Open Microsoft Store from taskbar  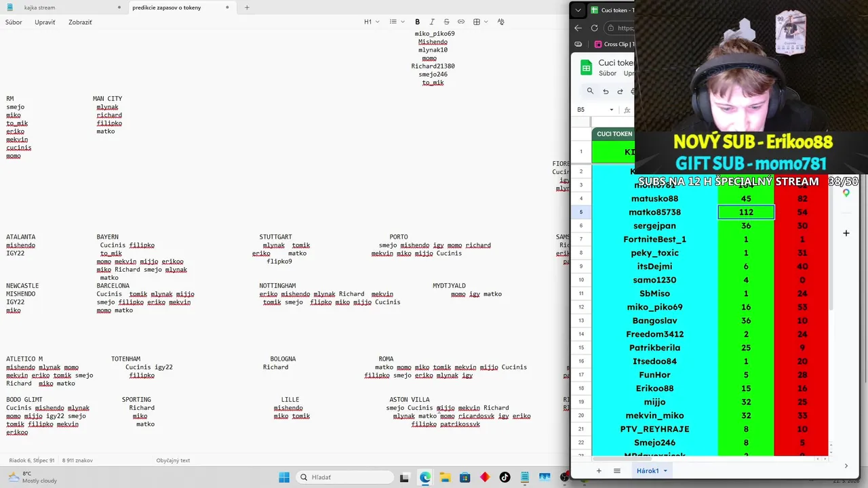465,477
